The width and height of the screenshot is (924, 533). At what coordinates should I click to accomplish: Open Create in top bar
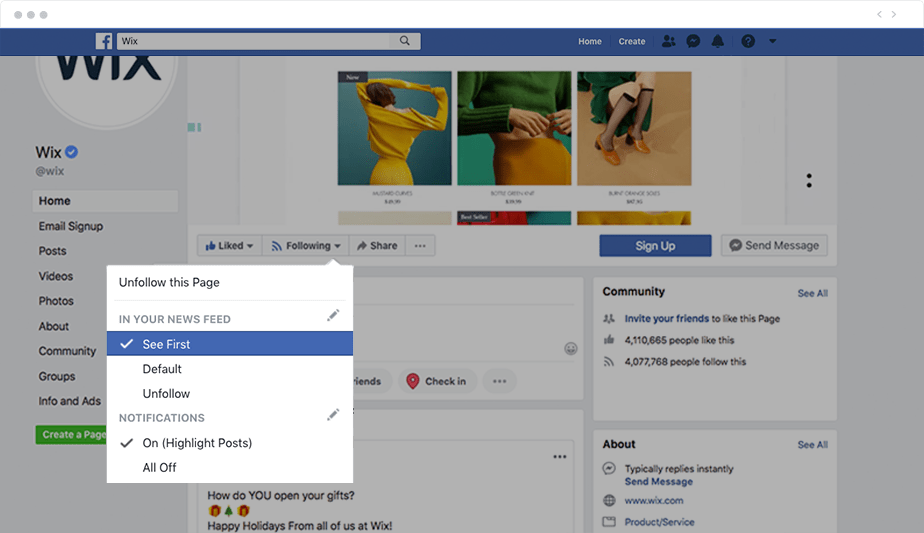coord(632,41)
